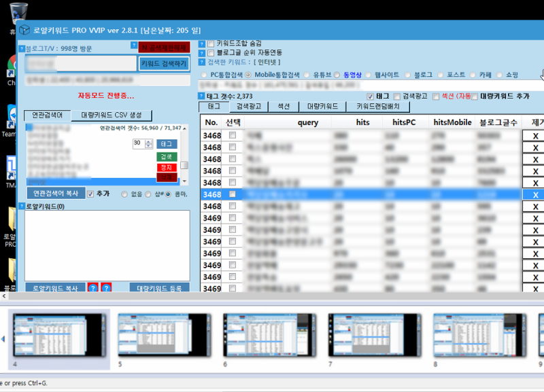The image size is (544, 392).
Task: Select Mobile통합검색 radio button
Action: pos(248,75)
